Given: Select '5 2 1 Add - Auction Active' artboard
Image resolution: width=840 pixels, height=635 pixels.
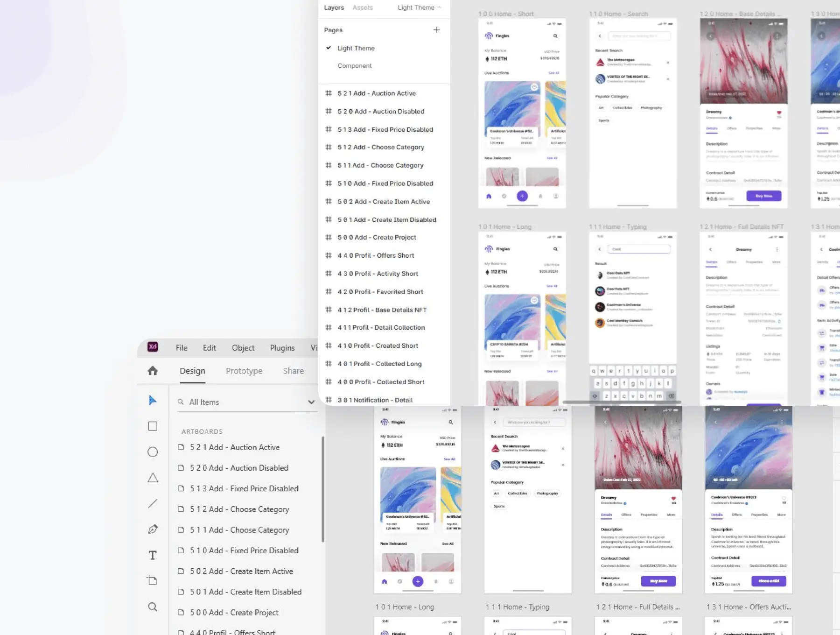Looking at the screenshot, I should (234, 447).
